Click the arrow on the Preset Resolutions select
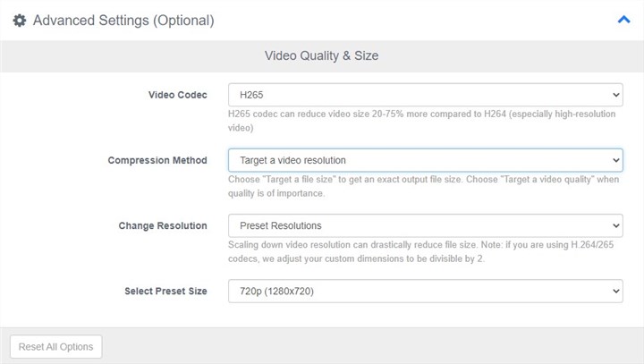644x364 pixels. (615, 225)
